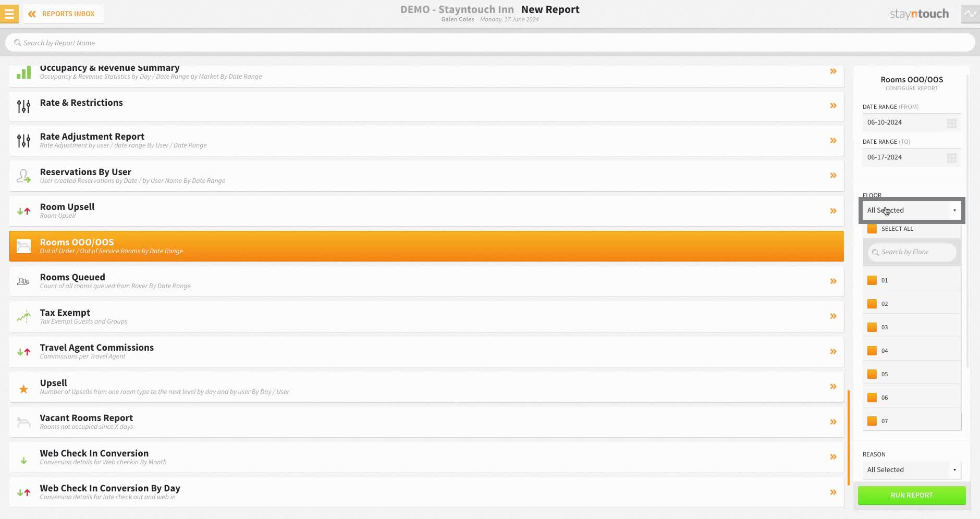Viewport: 980px width, 519px height.
Task: Expand Travel Agent Commissions with its chevron
Action: pos(833,352)
